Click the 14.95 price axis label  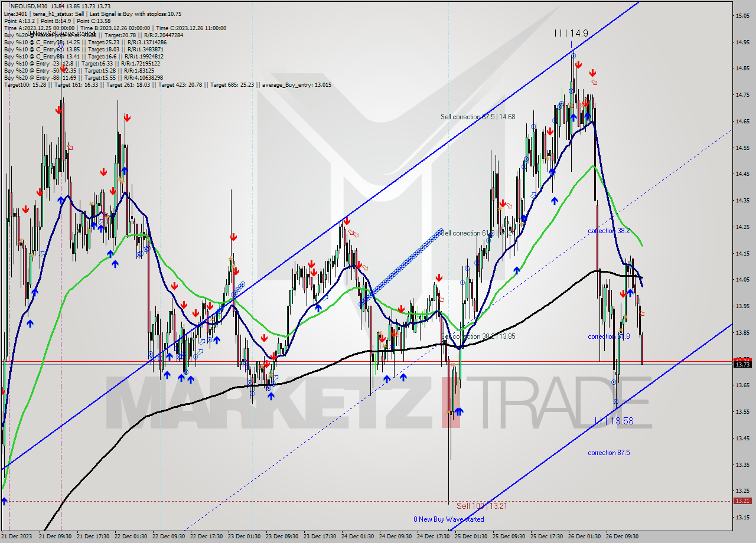(742, 42)
